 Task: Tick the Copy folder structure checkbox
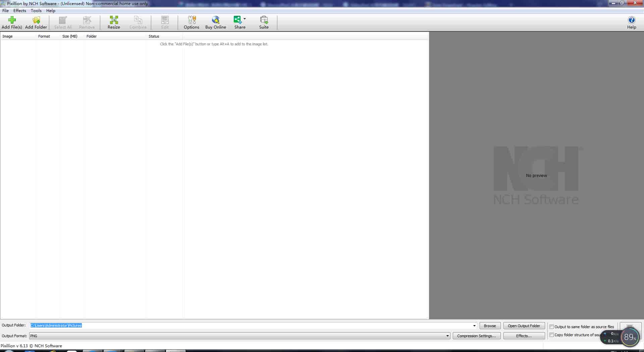(551, 335)
